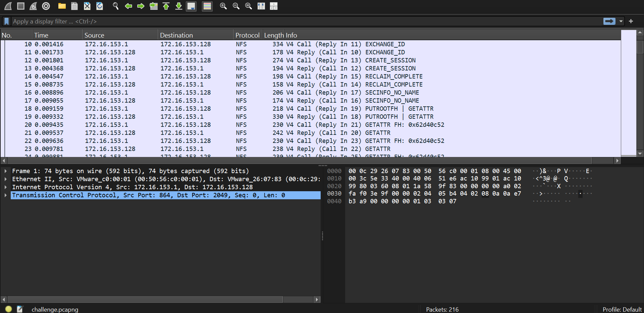
Task: Open the filter history dropdown arrow
Action: click(621, 21)
